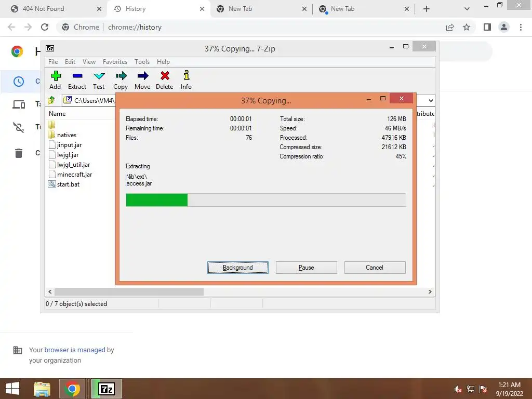Click the 7-Zip taskbar icon
532x399 pixels.
point(107,389)
